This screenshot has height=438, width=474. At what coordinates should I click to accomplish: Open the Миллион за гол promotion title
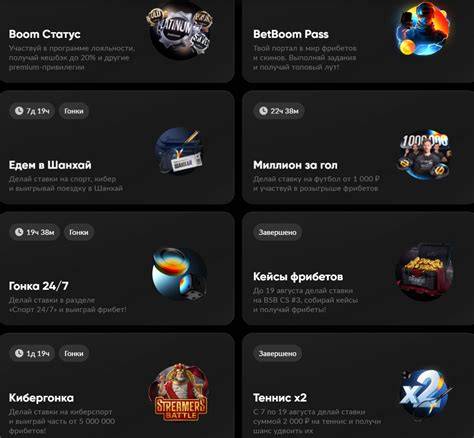(x=295, y=165)
